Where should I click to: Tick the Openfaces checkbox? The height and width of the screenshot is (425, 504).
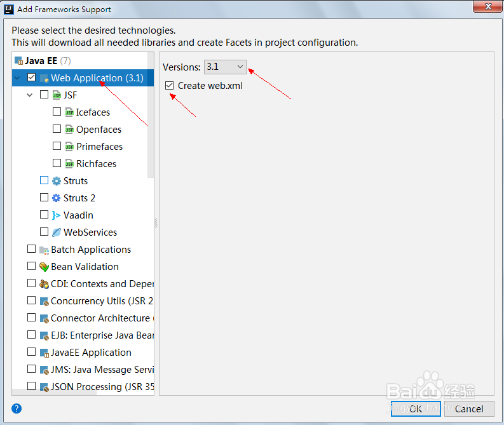point(57,129)
